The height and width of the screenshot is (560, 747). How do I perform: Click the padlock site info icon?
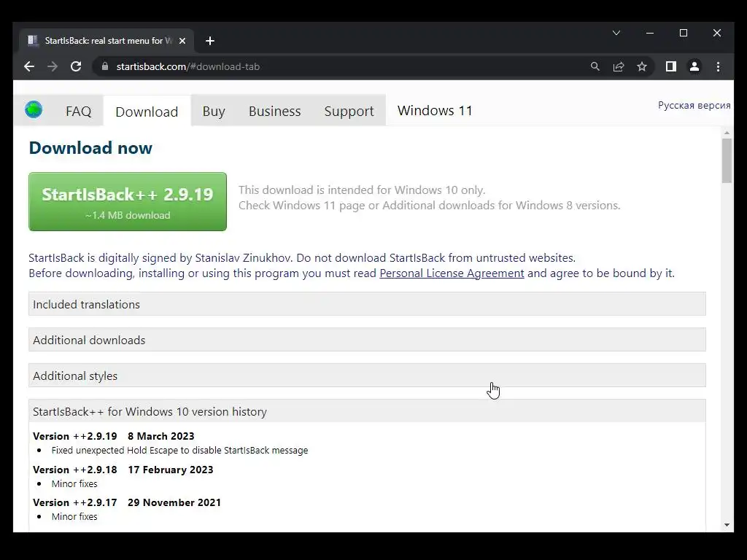105,66
